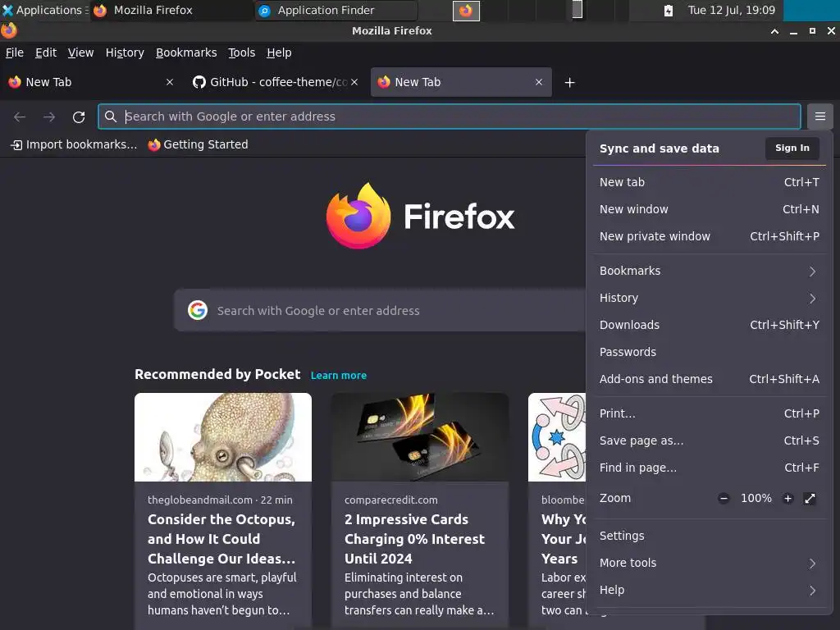Select Save page as…

[710, 441]
